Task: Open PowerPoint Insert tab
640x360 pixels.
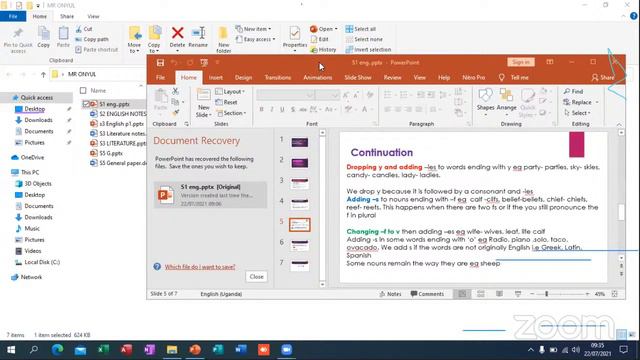Action: tap(216, 78)
